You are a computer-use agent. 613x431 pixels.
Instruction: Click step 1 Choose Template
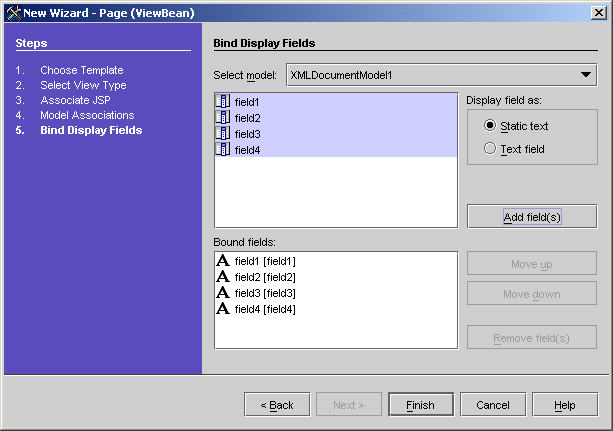coord(82,70)
